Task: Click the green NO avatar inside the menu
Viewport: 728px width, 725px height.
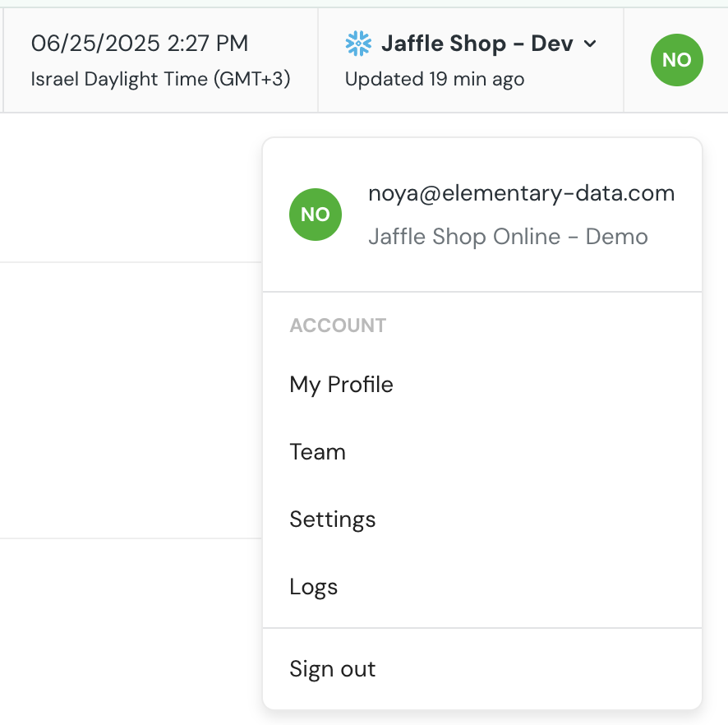Action: pyautogui.click(x=316, y=215)
